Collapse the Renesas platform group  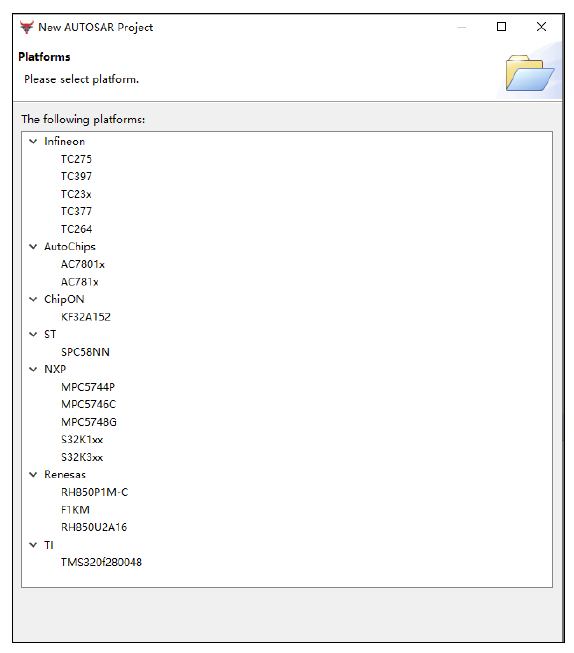[33, 474]
